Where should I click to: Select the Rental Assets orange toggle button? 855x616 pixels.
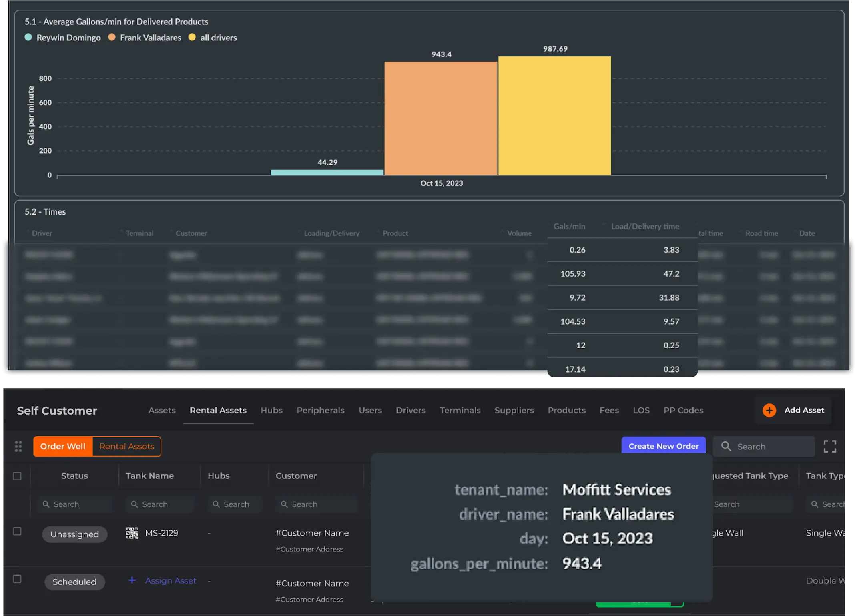[x=126, y=446]
